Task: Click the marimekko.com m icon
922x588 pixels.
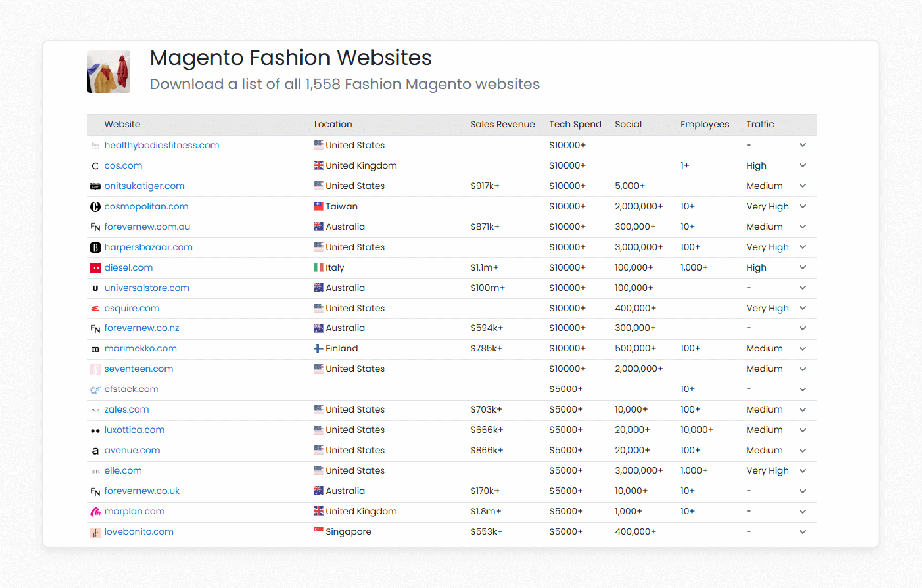Action: click(x=95, y=349)
